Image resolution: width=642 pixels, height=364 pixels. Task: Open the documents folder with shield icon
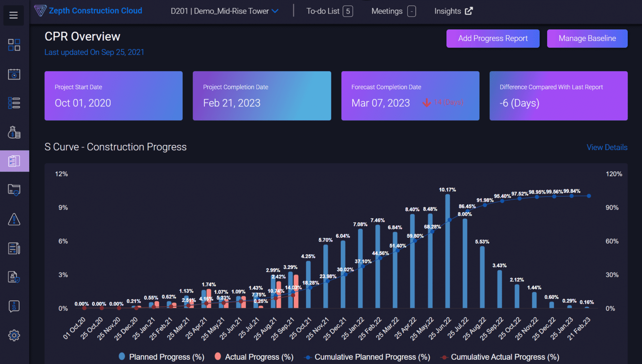pyautogui.click(x=14, y=189)
